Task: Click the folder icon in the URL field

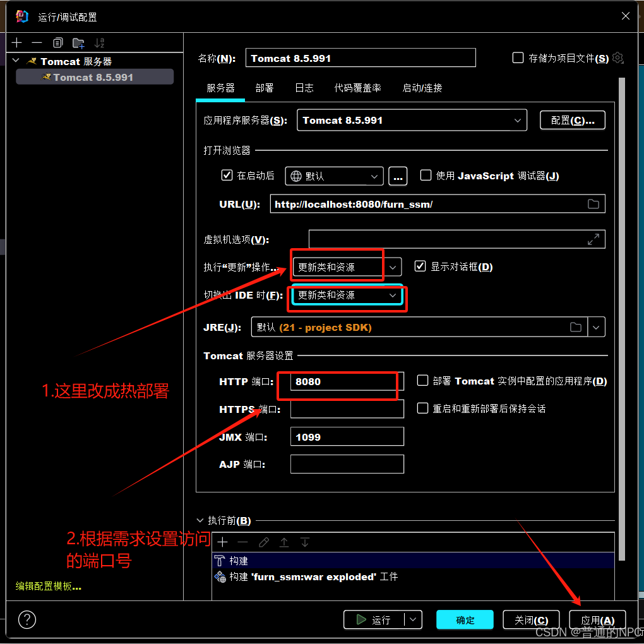Action: (x=593, y=204)
